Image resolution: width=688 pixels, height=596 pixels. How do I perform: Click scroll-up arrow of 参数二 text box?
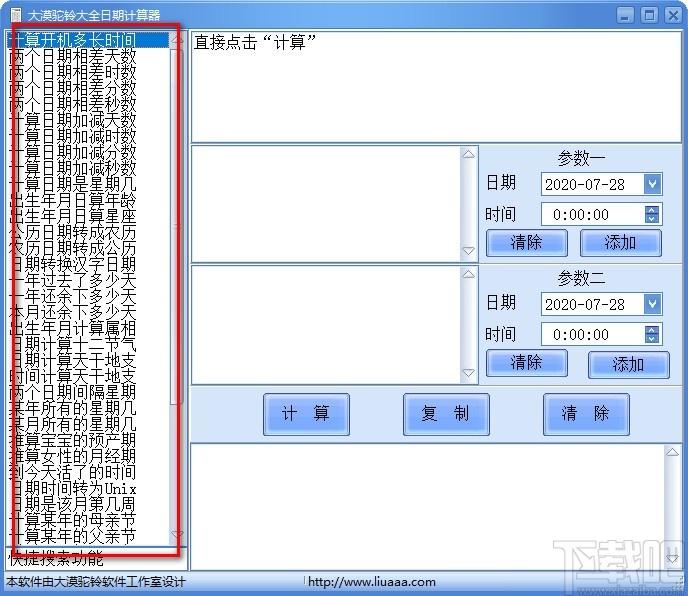pyautogui.click(x=469, y=274)
